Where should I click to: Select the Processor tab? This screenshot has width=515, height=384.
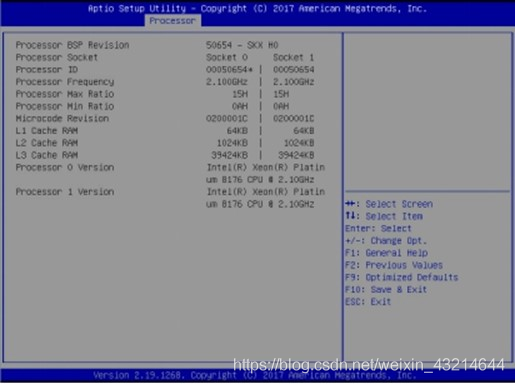tap(173, 21)
